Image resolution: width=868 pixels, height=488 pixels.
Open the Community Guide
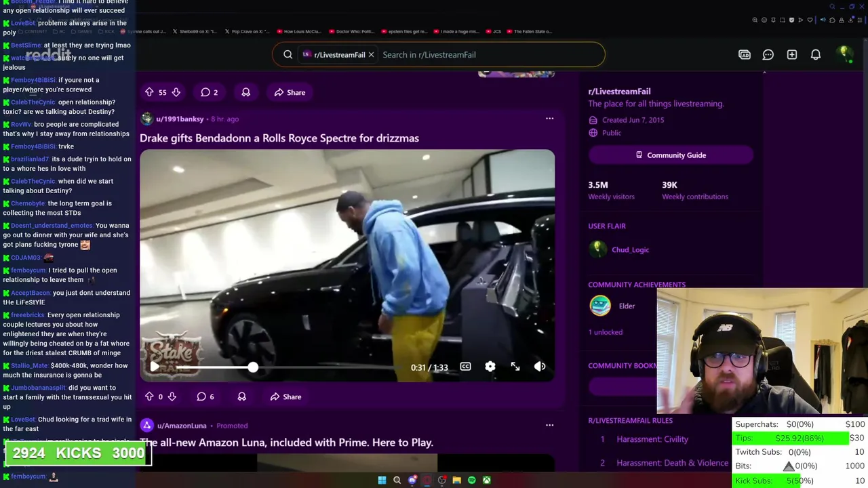tap(671, 155)
